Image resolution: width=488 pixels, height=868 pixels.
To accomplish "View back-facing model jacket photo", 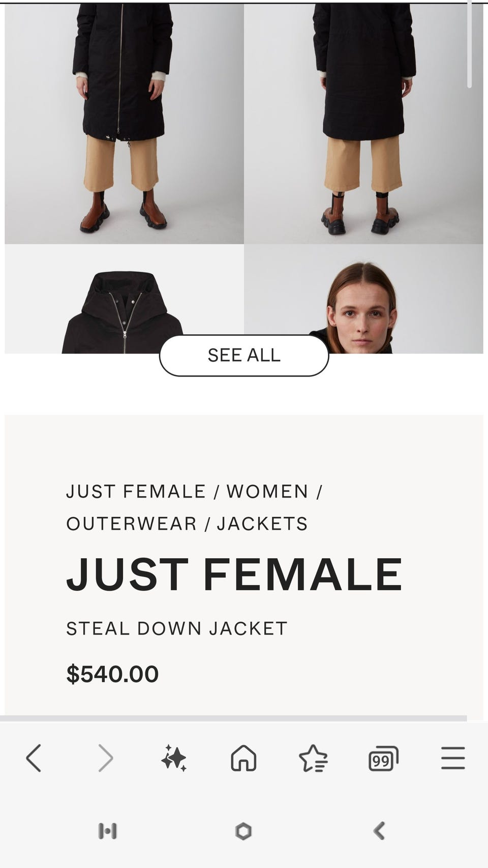I will (363, 124).
